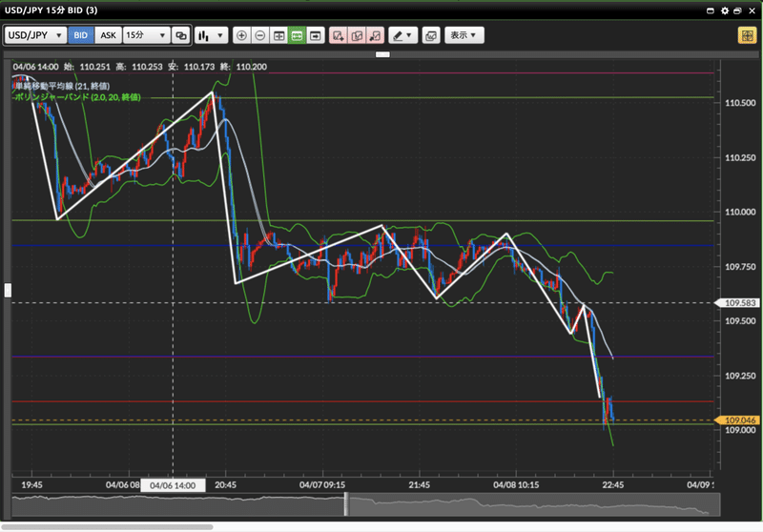Open the pencil drawing tools dropdown
763x532 pixels.
point(402,35)
